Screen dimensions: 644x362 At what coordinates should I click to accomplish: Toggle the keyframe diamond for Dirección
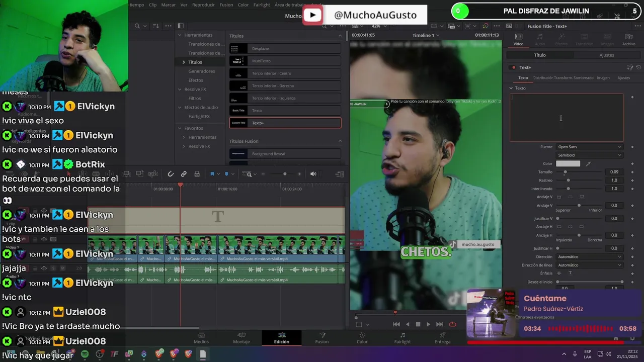(x=632, y=257)
